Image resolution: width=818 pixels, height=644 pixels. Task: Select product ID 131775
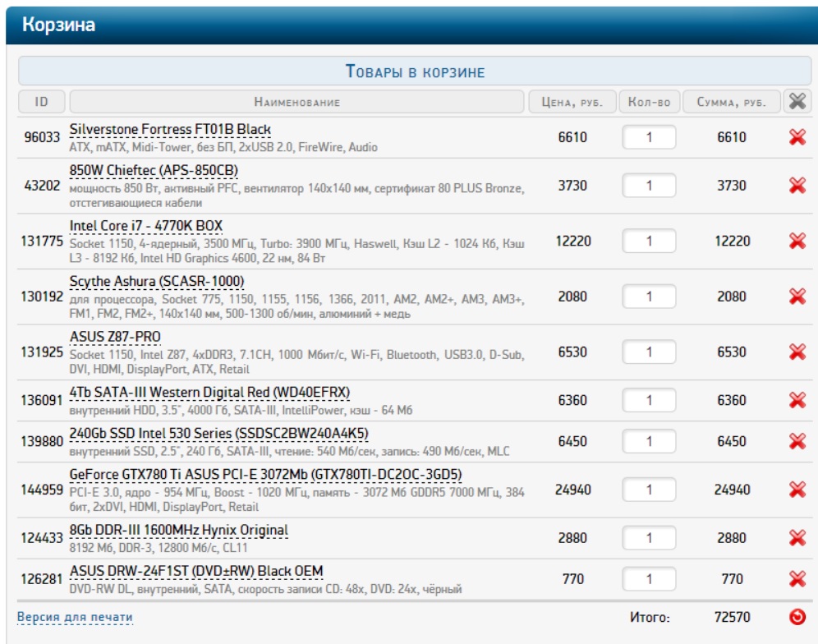click(x=42, y=241)
